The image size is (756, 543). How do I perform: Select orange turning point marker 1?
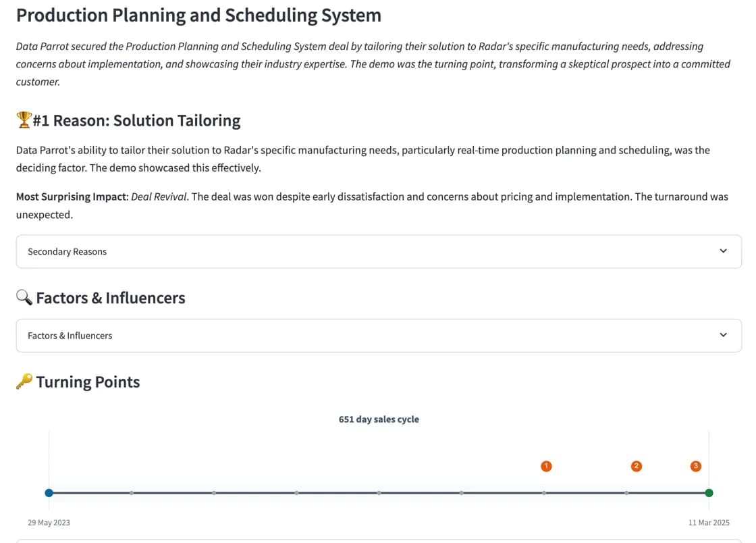[x=546, y=466]
